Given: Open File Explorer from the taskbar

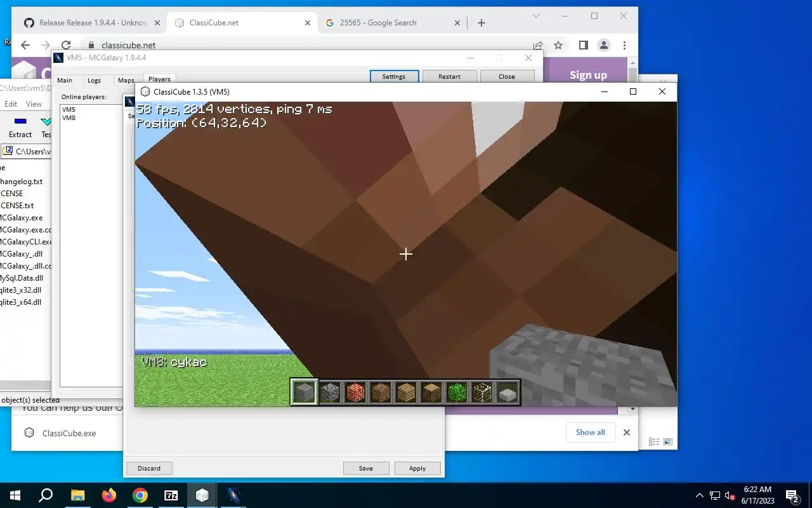Looking at the screenshot, I should 77,495.
